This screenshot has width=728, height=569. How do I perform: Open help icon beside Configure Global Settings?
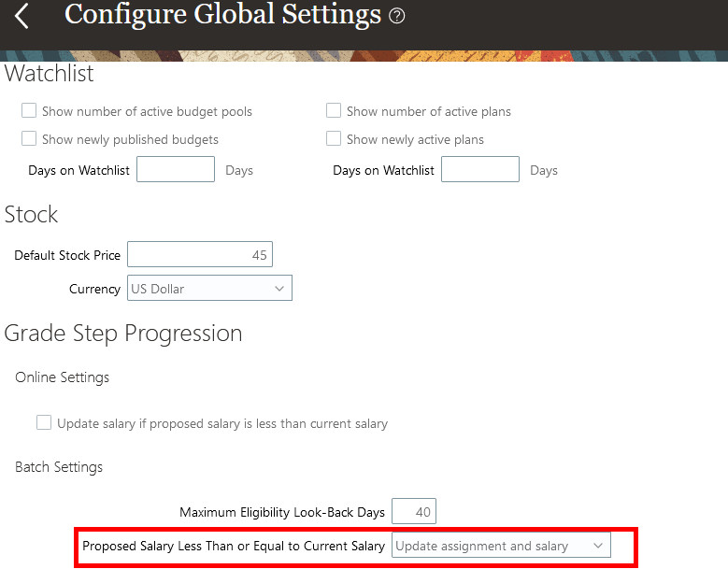click(x=397, y=16)
